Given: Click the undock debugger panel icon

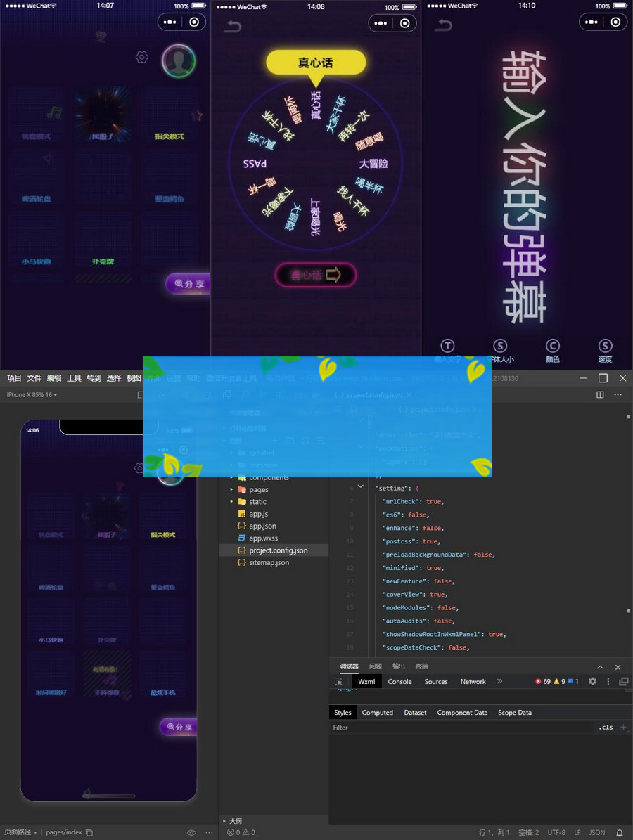Looking at the screenshot, I should (623, 681).
